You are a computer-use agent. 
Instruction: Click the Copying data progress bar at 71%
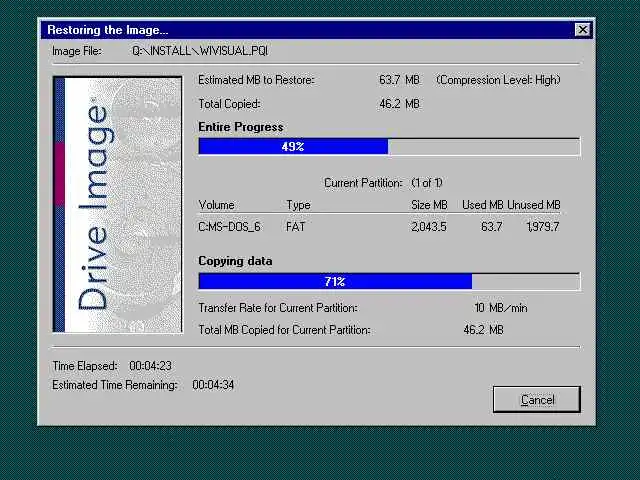click(x=389, y=281)
